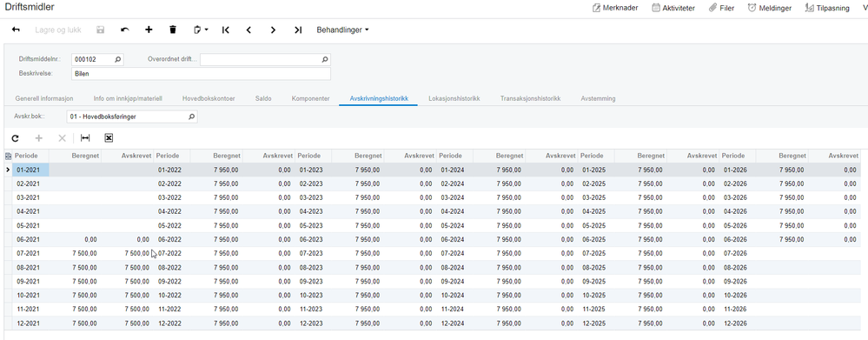
Task: Select the 10-2021 period cell
Action: (30, 295)
